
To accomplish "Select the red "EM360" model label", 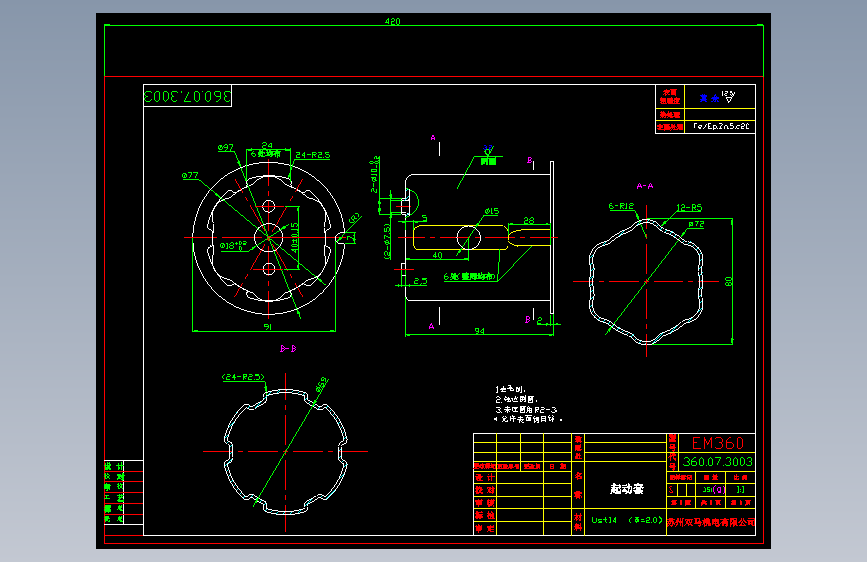I will pyautogui.click(x=717, y=443).
